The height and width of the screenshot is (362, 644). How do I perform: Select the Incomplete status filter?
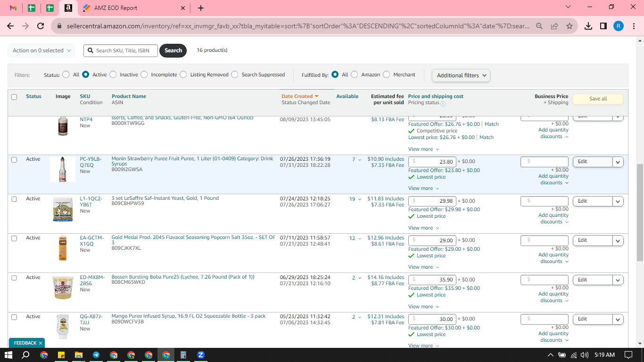(144, 74)
